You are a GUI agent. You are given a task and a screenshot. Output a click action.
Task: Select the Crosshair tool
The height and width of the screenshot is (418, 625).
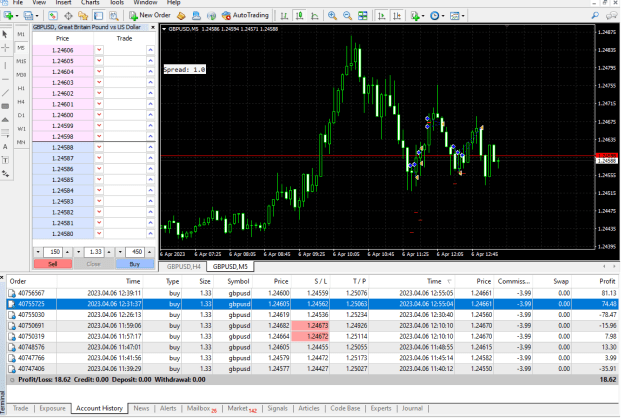coord(5,48)
